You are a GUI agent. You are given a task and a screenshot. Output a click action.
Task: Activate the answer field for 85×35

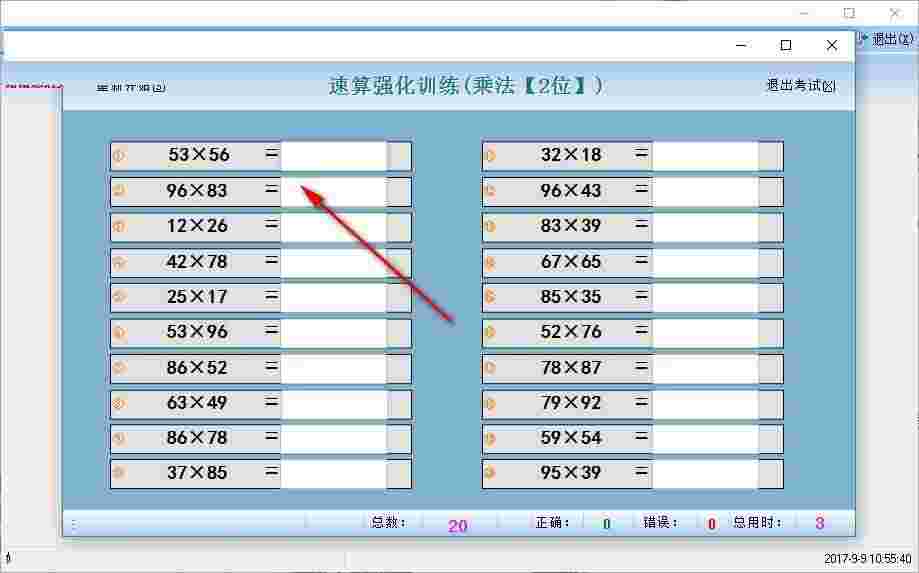pos(705,298)
